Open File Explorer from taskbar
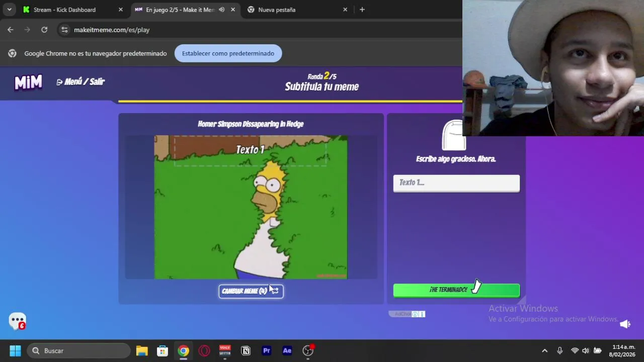The width and height of the screenshot is (644, 362). (x=142, y=350)
